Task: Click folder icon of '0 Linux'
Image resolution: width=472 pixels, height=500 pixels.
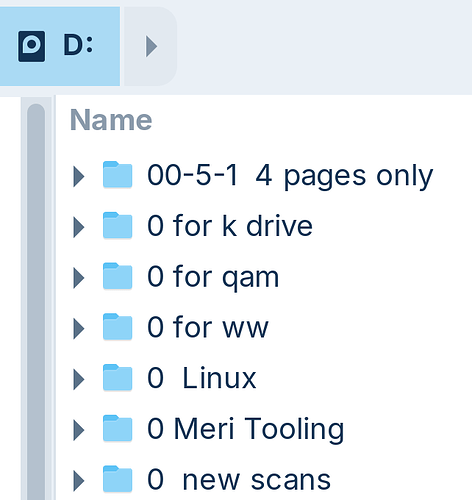Action: 117,377
